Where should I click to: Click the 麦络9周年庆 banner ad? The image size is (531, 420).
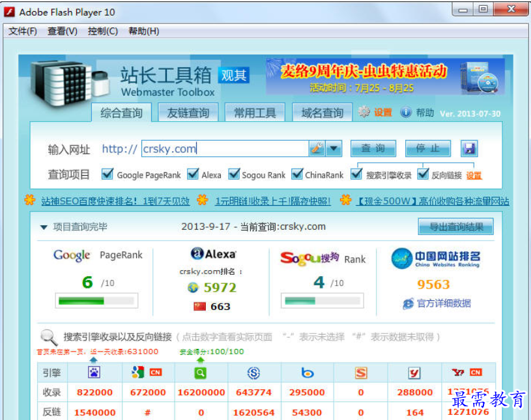tap(385, 77)
